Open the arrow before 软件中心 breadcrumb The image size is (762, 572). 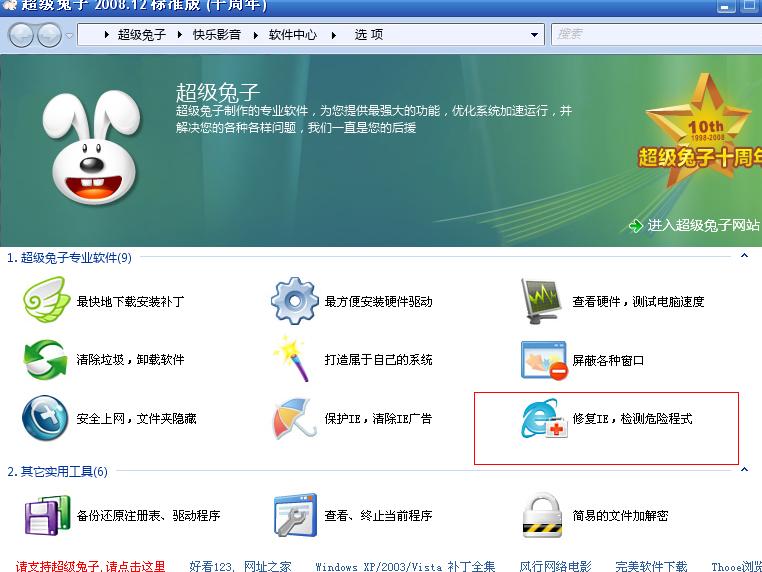coord(256,35)
